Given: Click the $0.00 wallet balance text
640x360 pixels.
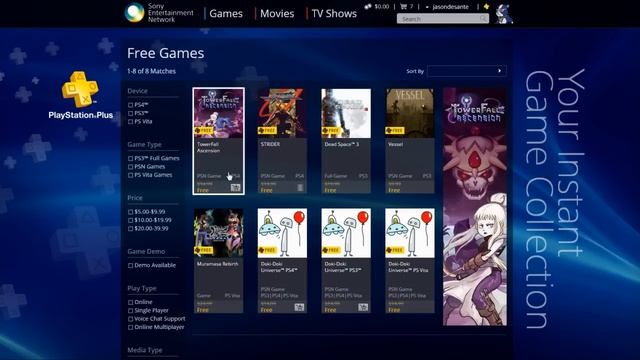Looking at the screenshot, I should 382,7.
